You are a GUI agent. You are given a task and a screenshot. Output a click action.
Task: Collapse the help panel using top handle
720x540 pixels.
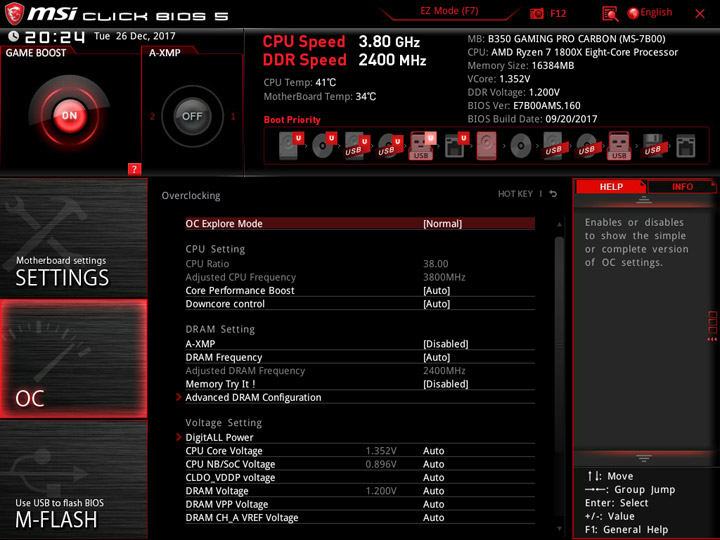pyautogui.click(x=644, y=200)
